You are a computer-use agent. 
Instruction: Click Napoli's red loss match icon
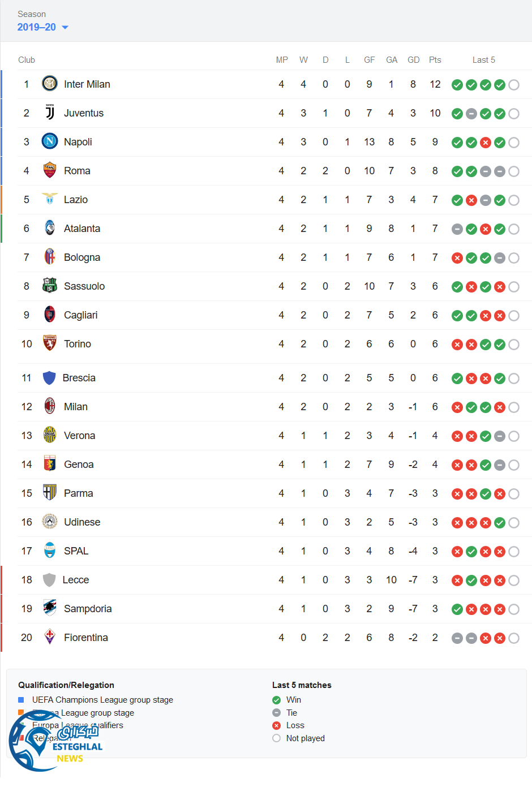486,143
